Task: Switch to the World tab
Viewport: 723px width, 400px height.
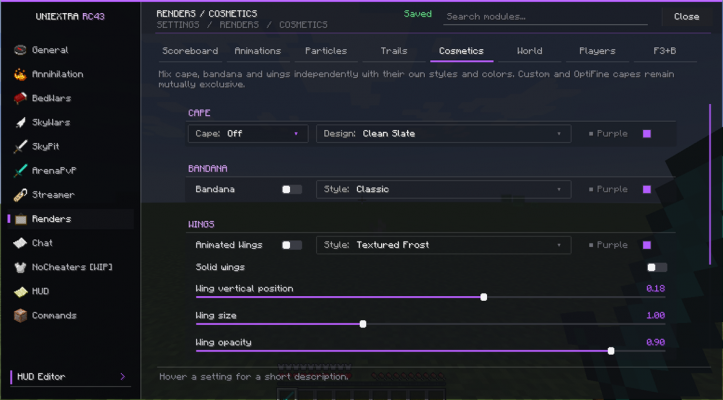Action: click(529, 51)
